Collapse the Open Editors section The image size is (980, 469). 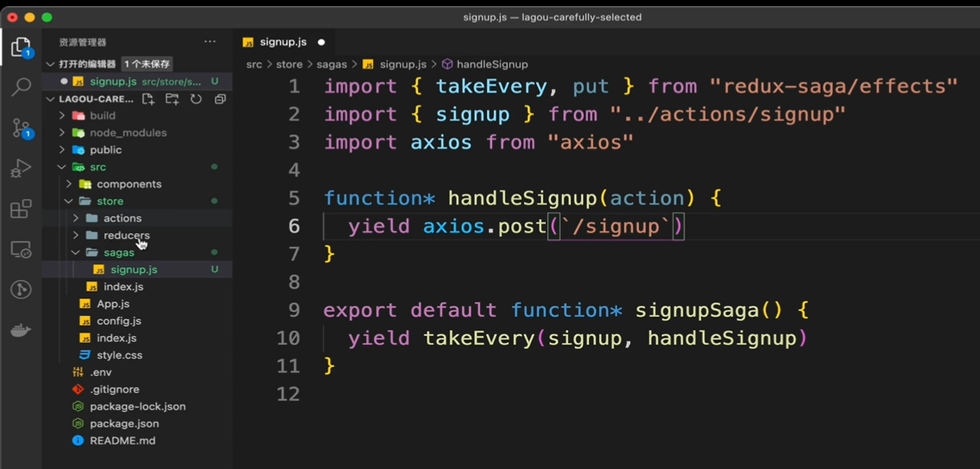pyautogui.click(x=50, y=64)
